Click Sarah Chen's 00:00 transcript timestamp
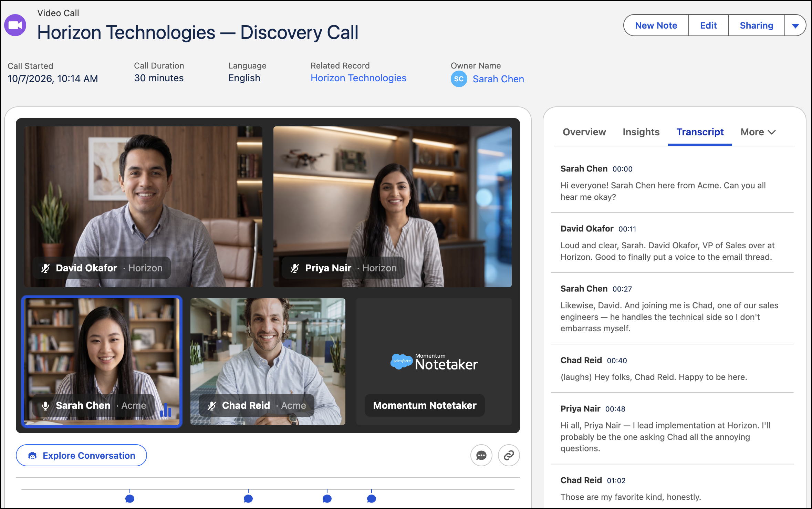812x509 pixels. click(x=622, y=169)
